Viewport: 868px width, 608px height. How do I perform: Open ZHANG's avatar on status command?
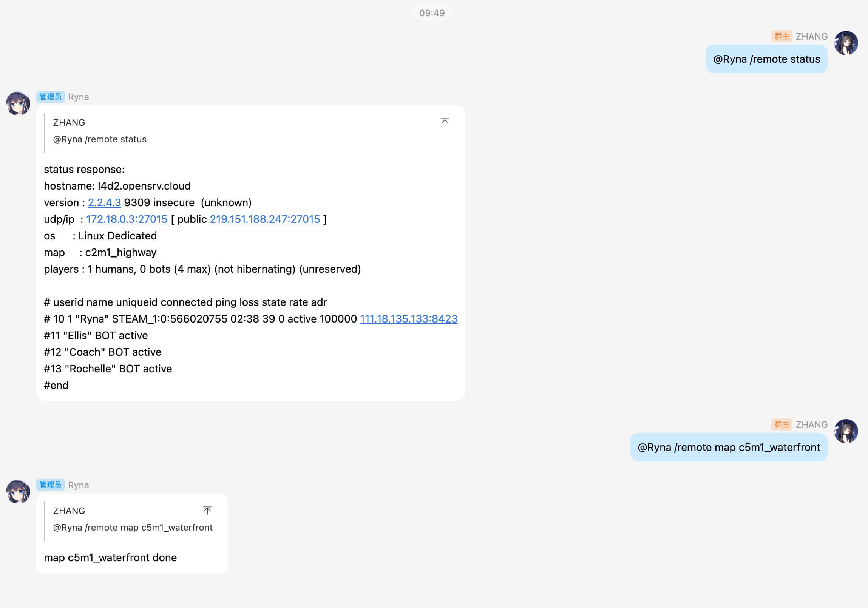click(846, 43)
